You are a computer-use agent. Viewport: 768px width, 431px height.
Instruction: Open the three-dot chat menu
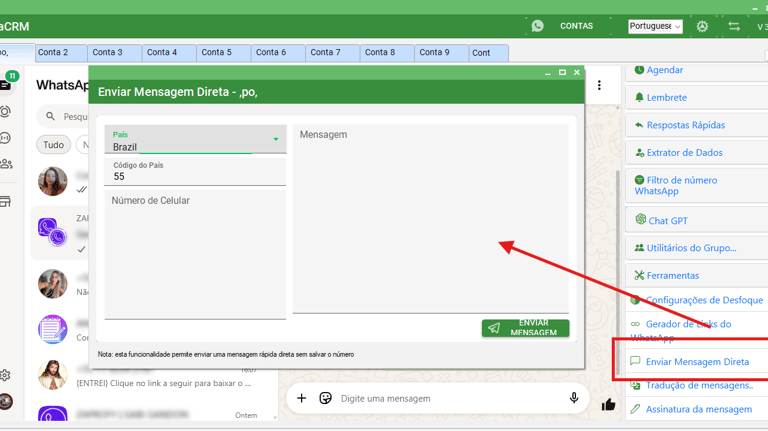point(599,85)
